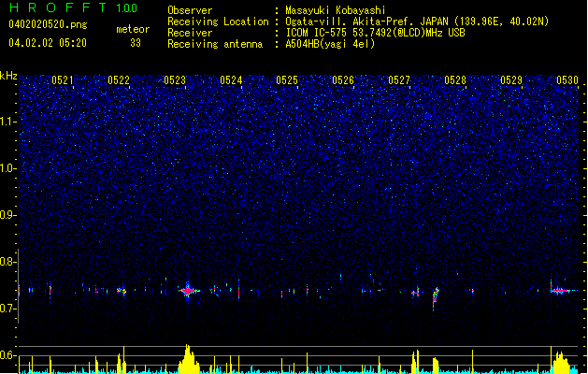Click the long echo trace near 0530

(x=564, y=291)
